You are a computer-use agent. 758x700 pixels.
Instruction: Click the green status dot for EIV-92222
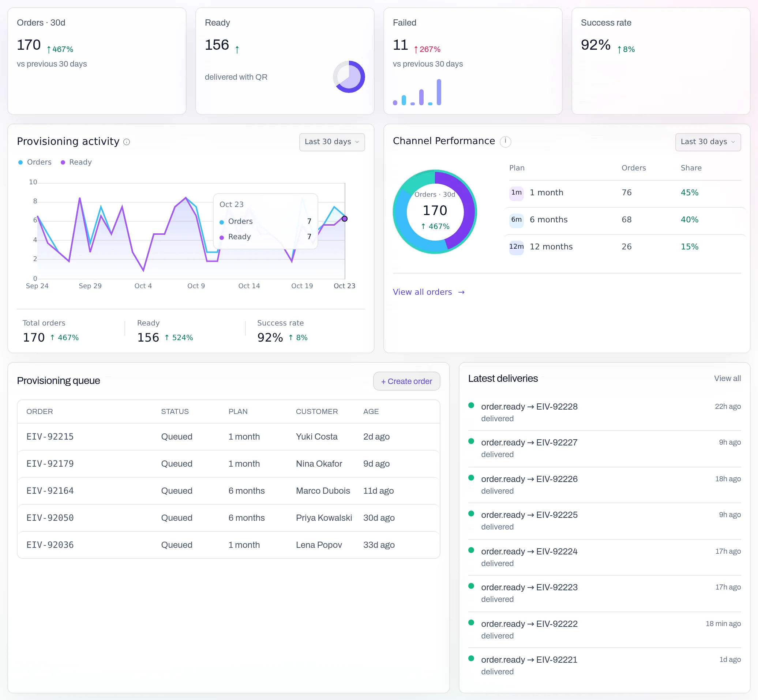(x=471, y=622)
